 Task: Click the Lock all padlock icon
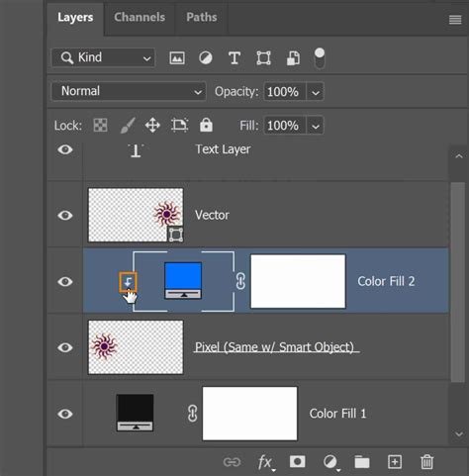(x=206, y=125)
